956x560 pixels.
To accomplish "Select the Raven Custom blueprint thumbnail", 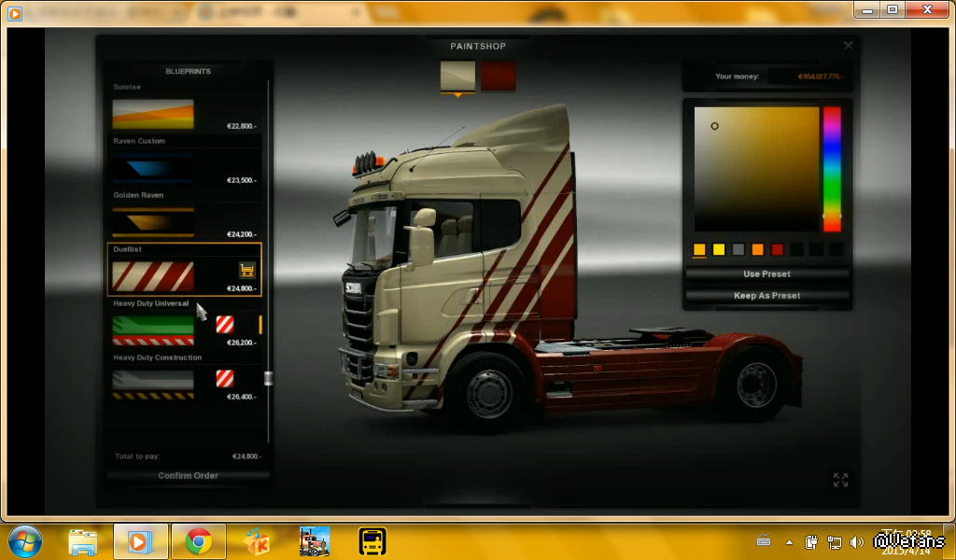I will 153,168.
